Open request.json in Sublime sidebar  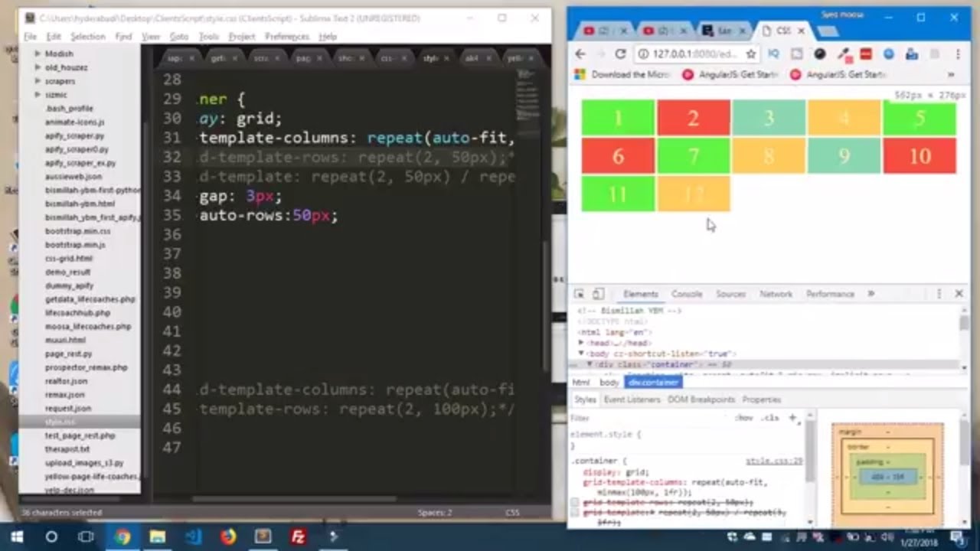(68, 409)
